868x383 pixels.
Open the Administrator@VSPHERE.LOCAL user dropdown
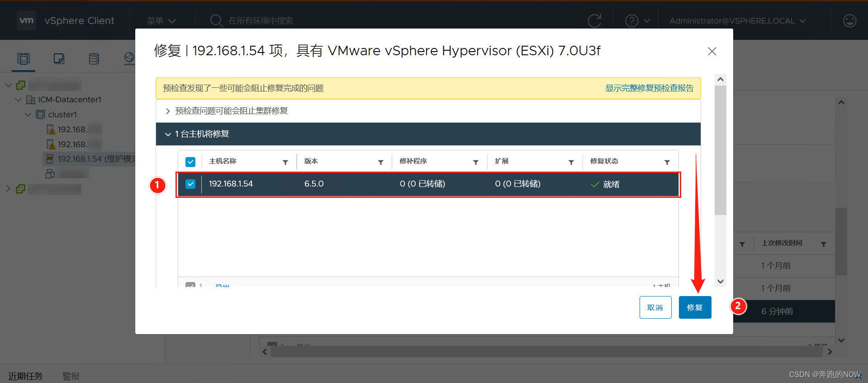[737, 21]
